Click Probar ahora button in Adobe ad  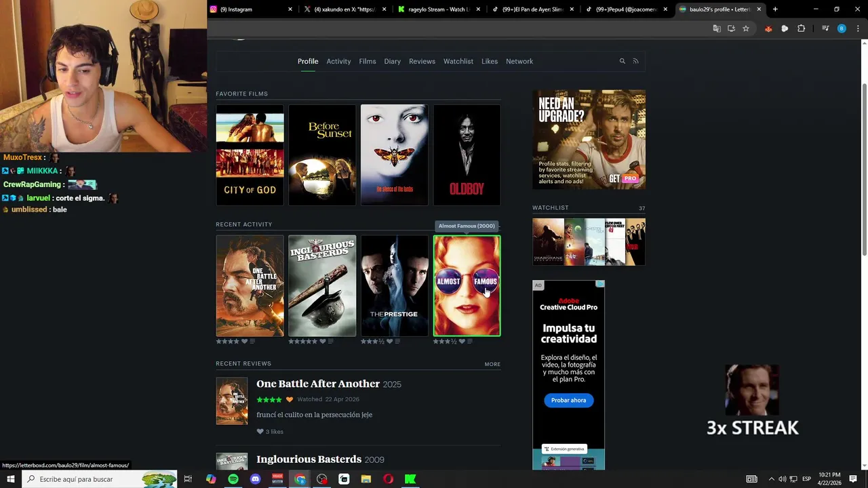[569, 401]
